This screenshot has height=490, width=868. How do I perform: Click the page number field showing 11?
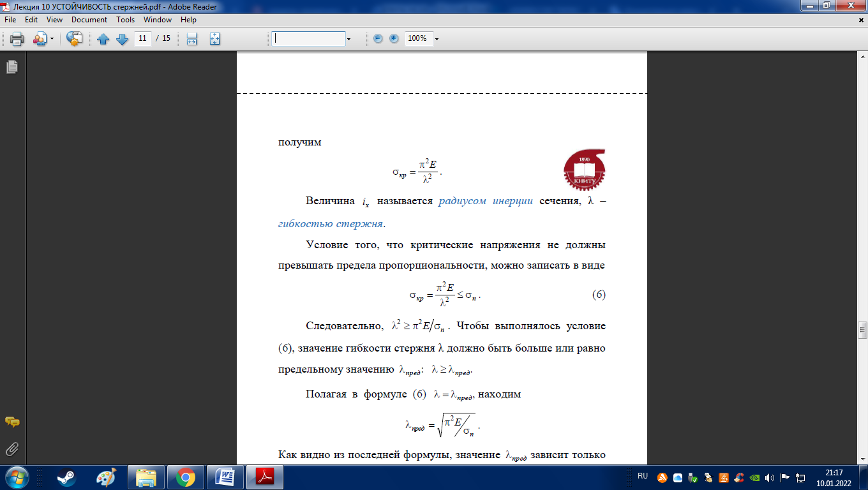pos(142,38)
